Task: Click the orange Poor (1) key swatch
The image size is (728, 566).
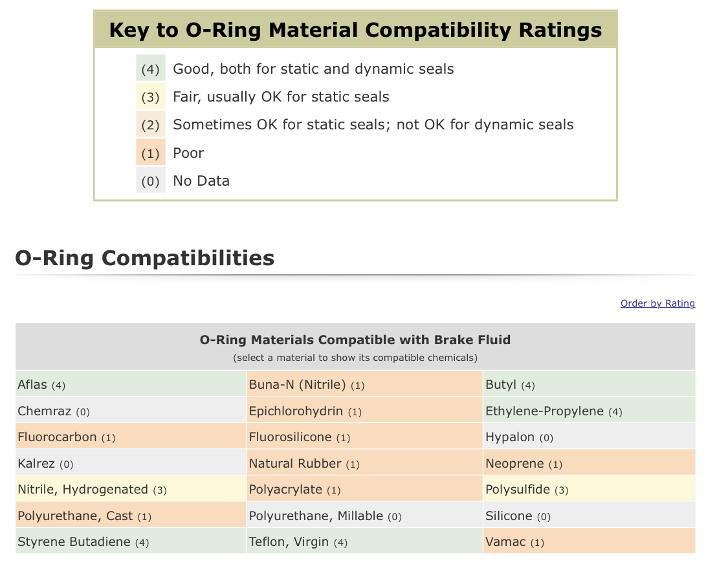Action: pyautogui.click(x=150, y=153)
